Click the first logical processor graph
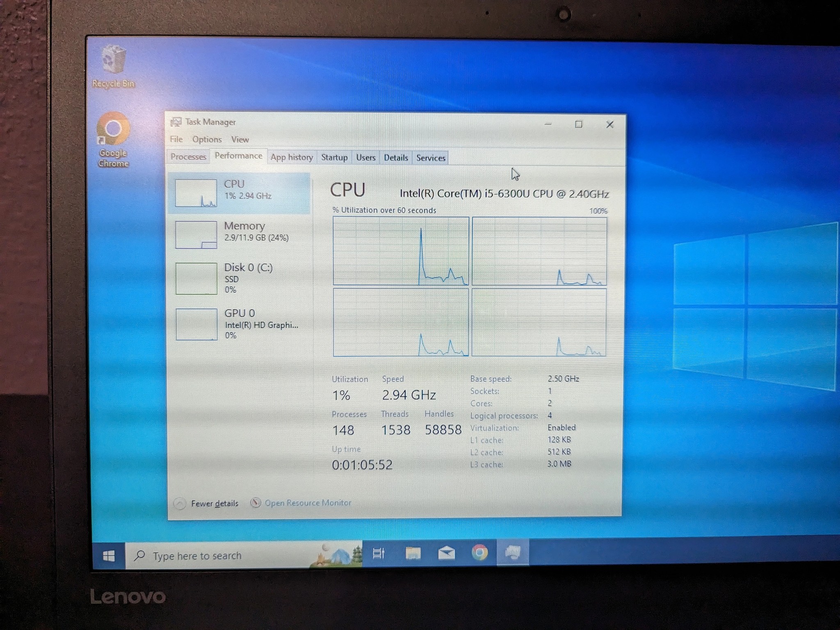 point(401,251)
